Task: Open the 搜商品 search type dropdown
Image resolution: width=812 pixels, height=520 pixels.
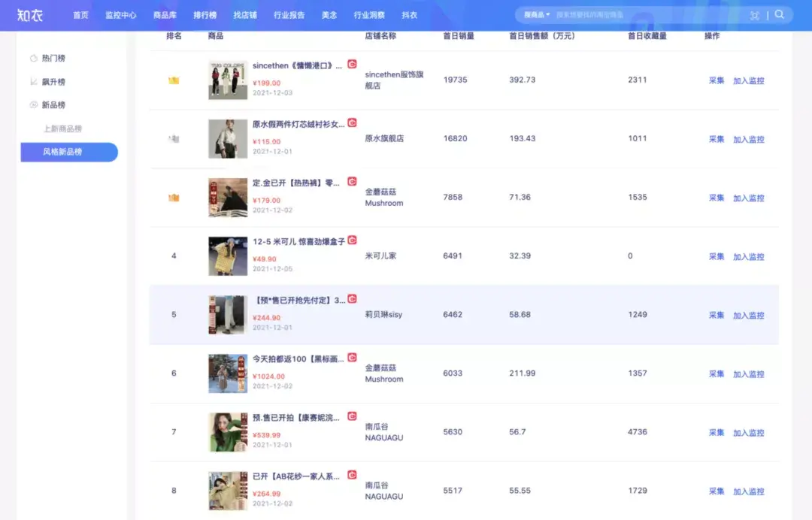Action: tap(537, 15)
